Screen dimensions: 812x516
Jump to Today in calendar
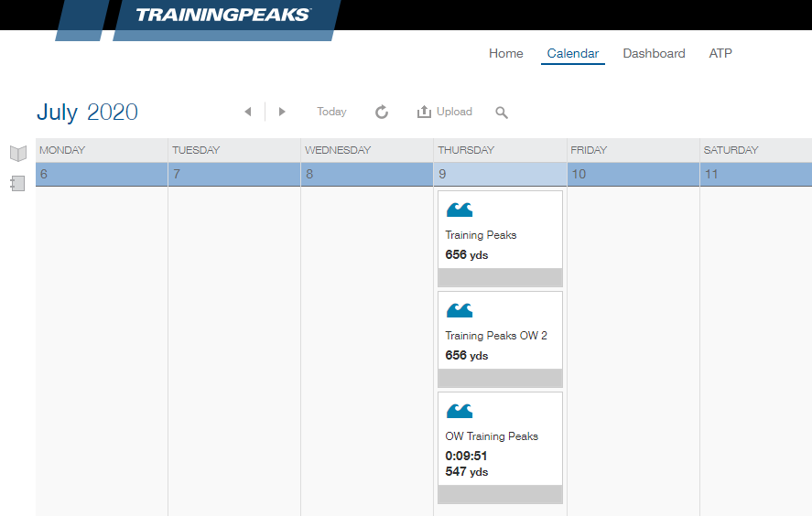click(x=331, y=112)
